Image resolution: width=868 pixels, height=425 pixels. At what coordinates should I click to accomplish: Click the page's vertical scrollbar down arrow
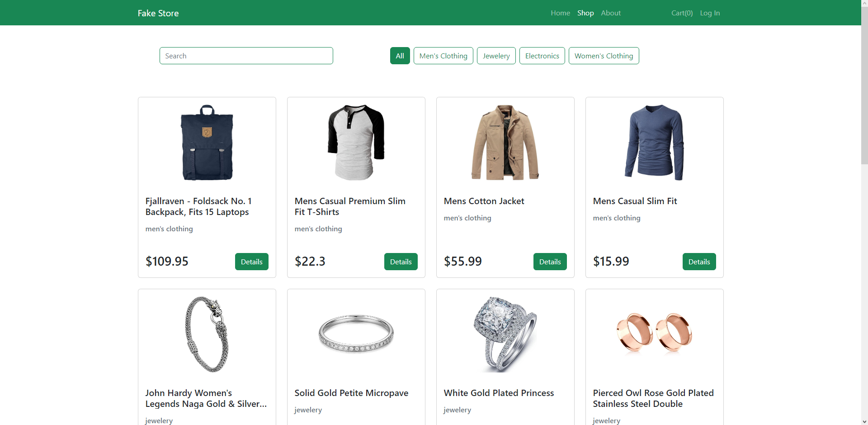point(864,421)
